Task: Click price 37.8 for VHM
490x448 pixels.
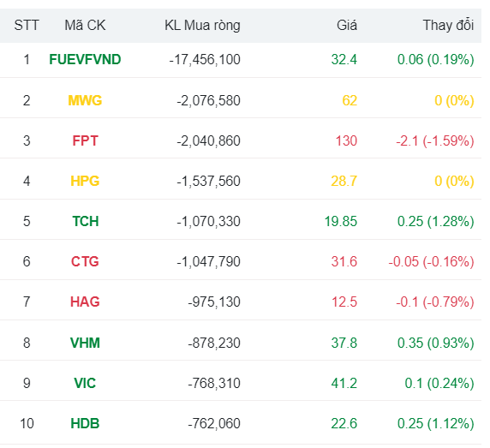Action: [344, 343]
